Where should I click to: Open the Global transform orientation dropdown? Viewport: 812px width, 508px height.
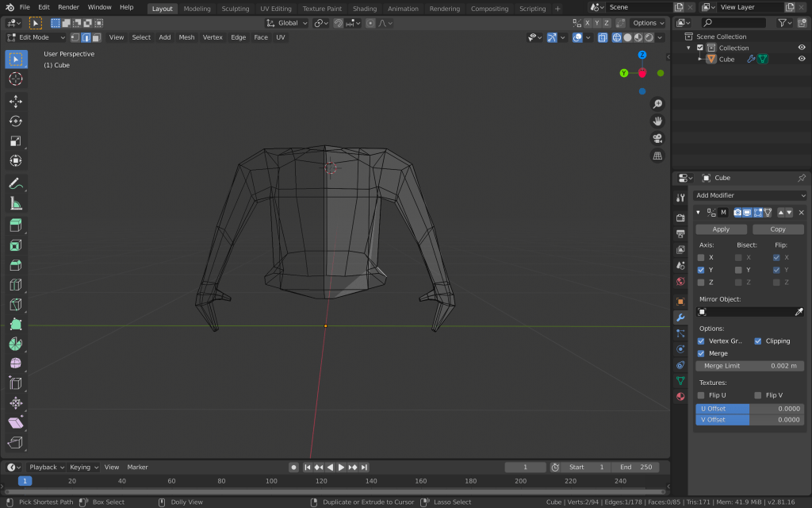click(287, 23)
